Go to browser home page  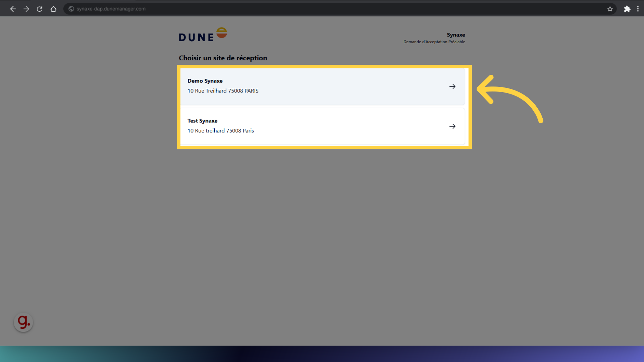(53, 9)
